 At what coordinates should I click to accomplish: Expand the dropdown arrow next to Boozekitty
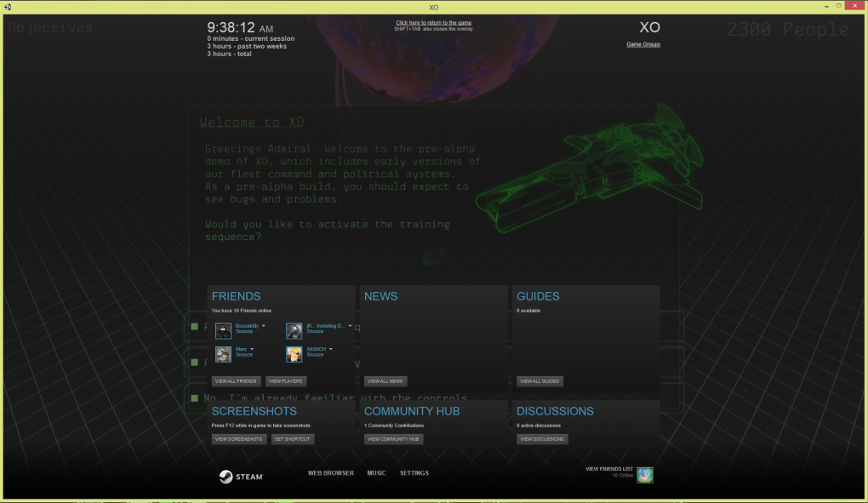[264, 326]
